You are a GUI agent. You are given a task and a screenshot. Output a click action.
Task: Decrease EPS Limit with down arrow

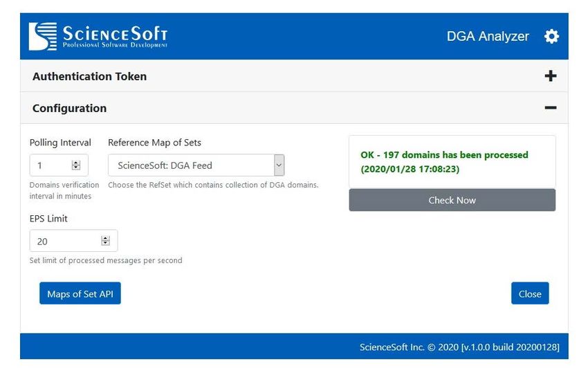[105, 243]
